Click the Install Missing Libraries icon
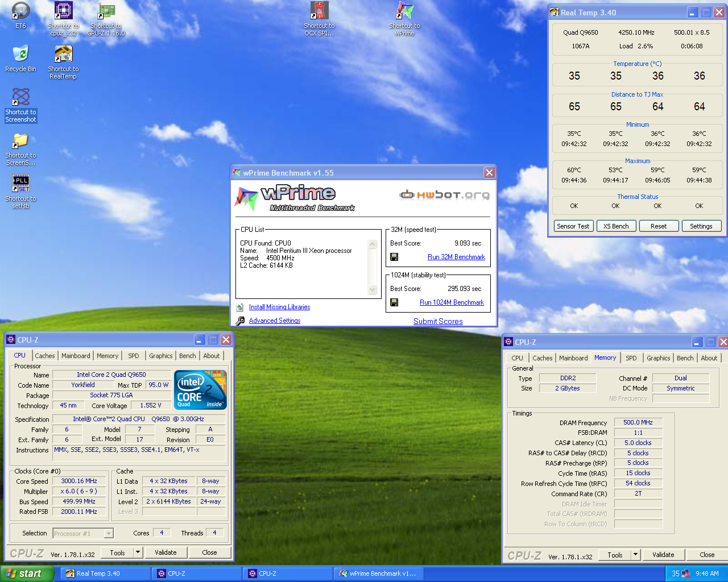This screenshot has width=728, height=582. (x=240, y=307)
